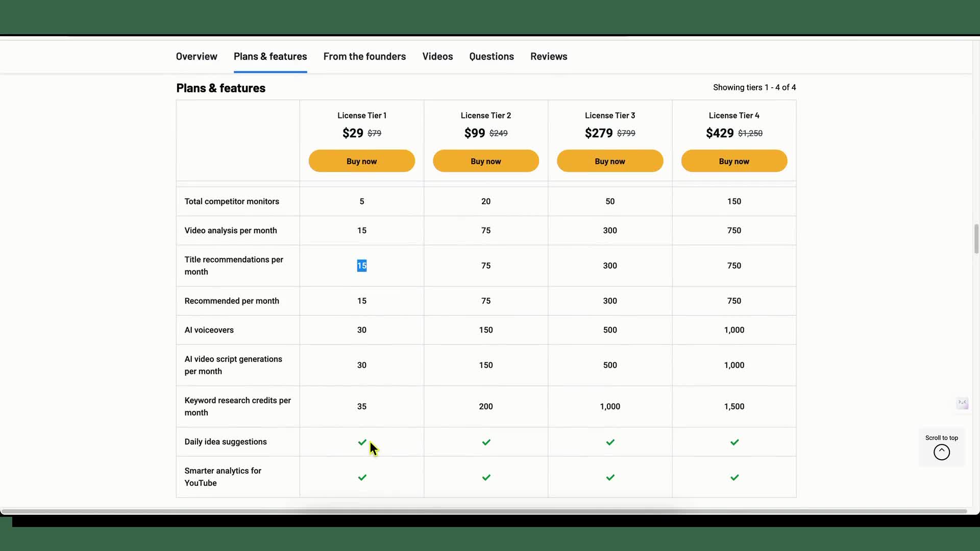
Task: Open the Overview tab
Action: (x=197, y=57)
